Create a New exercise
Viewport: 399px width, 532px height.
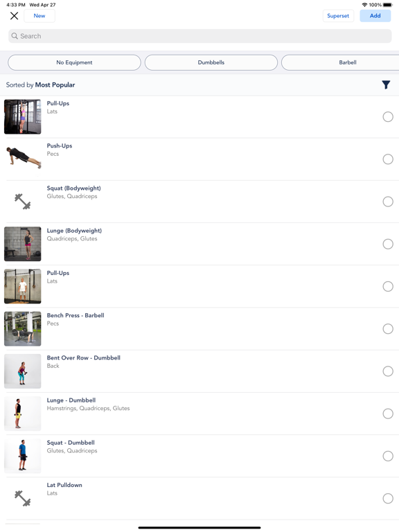point(39,16)
